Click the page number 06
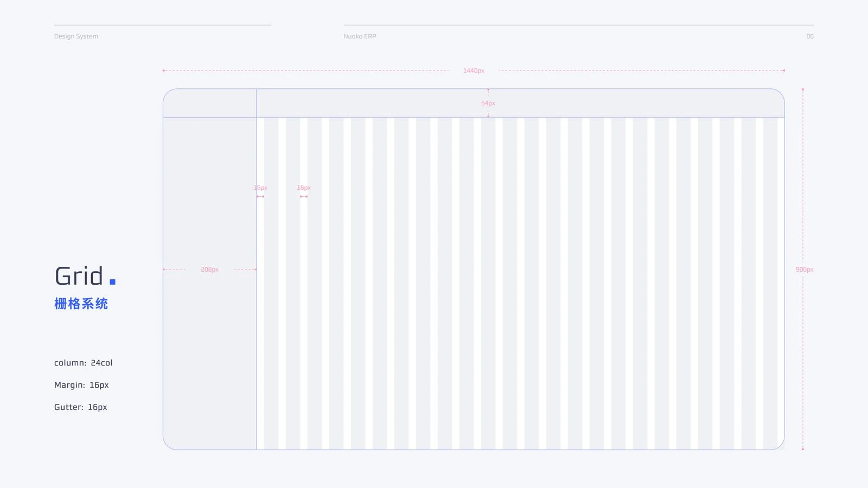This screenshot has width=868, height=488. click(x=810, y=36)
